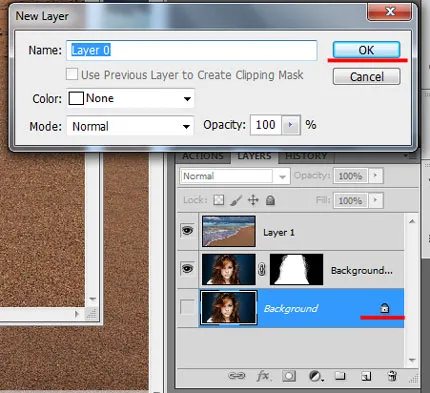Select Background copy layer image thumbnail
Image resolution: width=430 pixels, height=393 pixels.
coord(229,269)
